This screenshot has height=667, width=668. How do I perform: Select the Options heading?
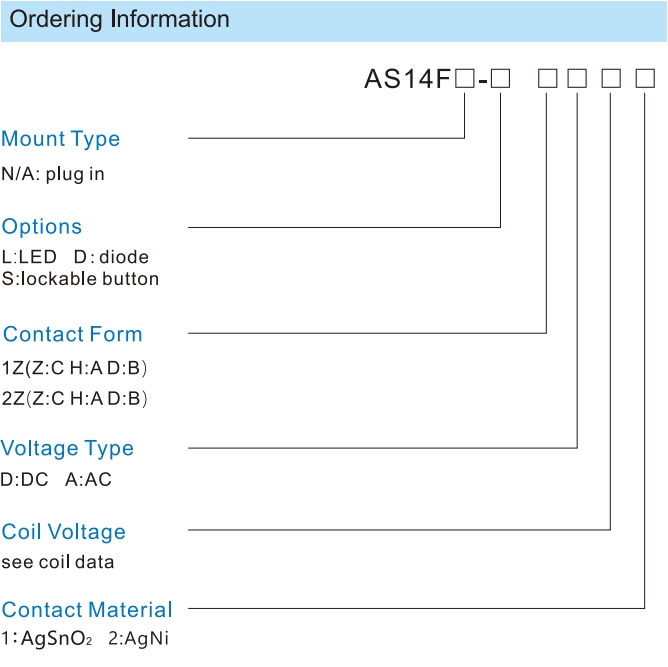(42, 226)
